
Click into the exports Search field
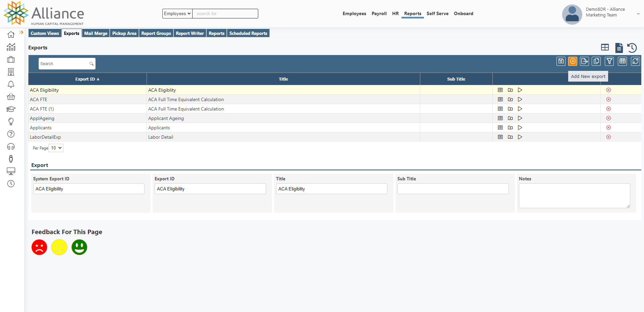tap(67, 64)
